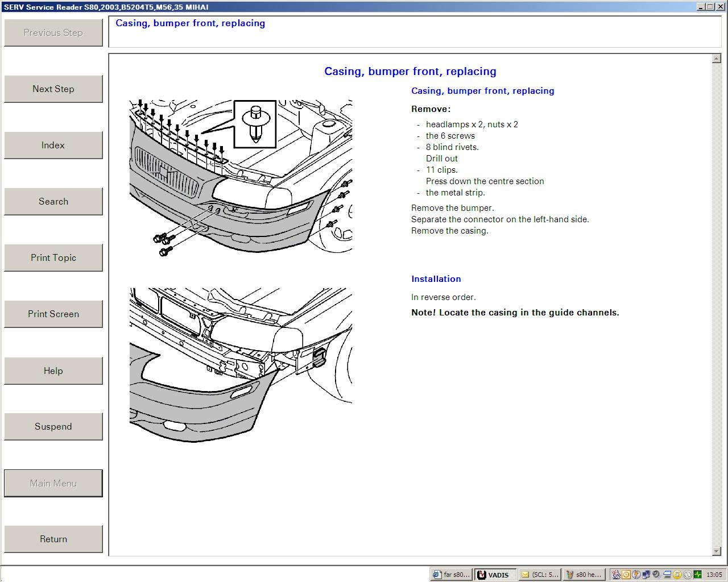Click the 'Remove the casing.' line

(450, 231)
